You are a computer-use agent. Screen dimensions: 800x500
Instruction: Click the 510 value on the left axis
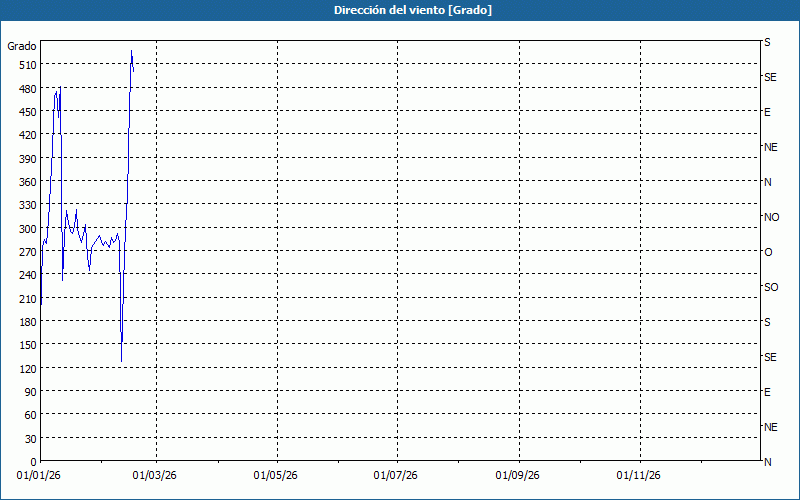pyautogui.click(x=26, y=65)
